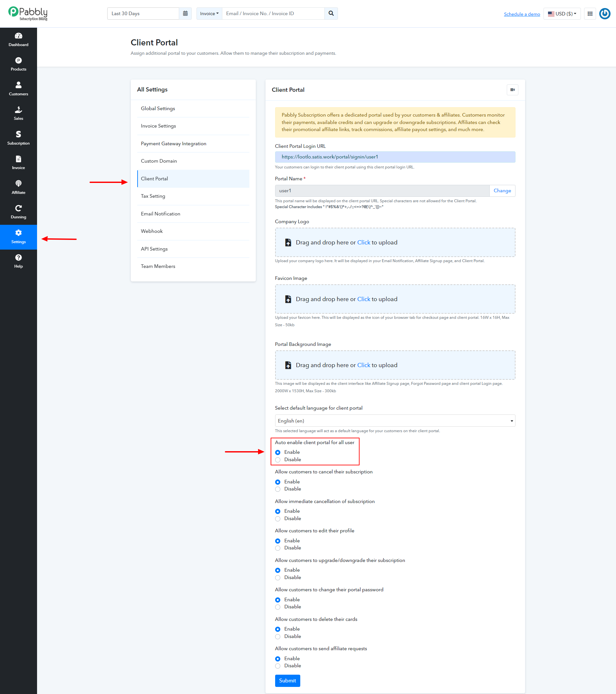
Task: Disable allow customers to cancel their subscription
Action: coord(278,489)
